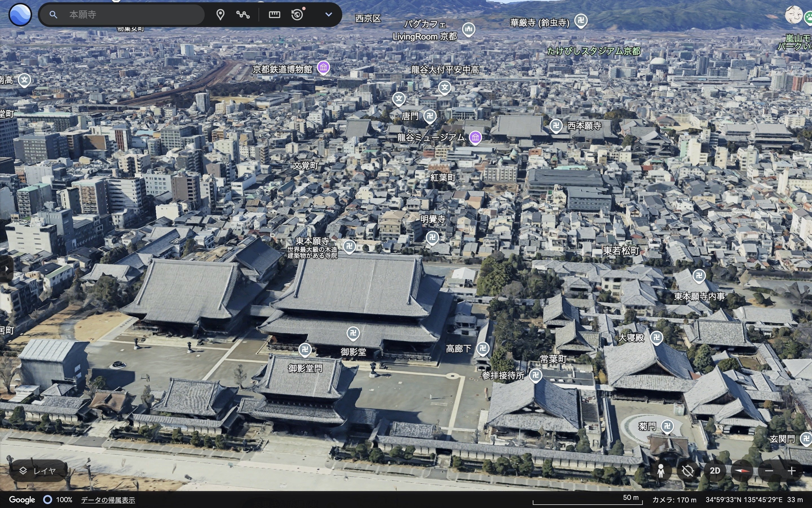The image size is (812, 508).
Task: Select the 菊門 temple marker
Action: click(x=667, y=426)
